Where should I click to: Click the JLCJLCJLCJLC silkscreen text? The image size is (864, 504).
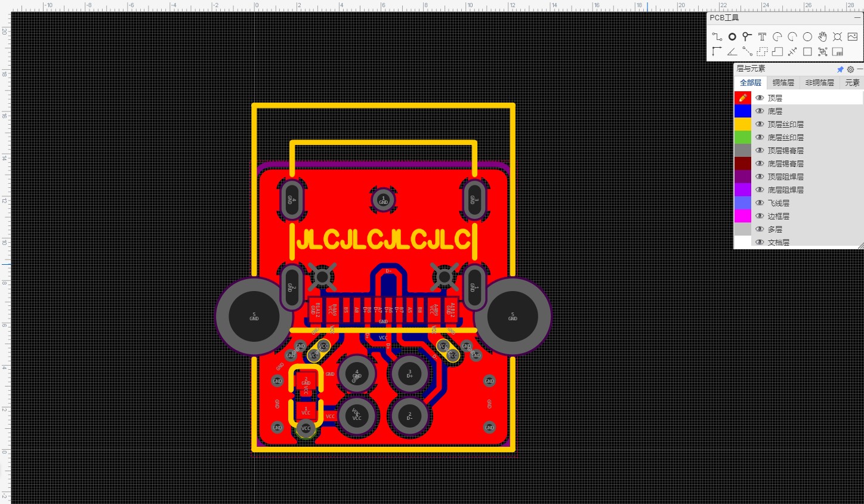pos(383,240)
